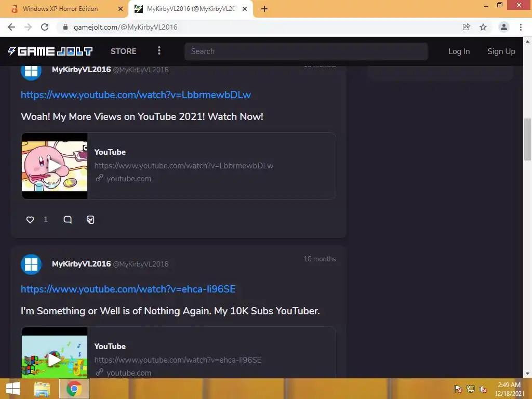Click the YouTube title in the Kirby card
Viewport: 532px width, 399px height.
[110, 152]
